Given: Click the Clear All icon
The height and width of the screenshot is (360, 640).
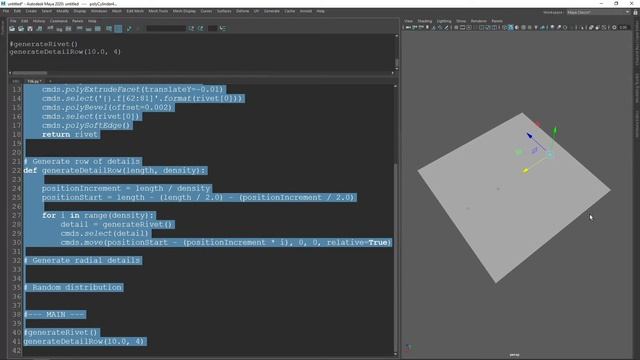Looking at the screenshot, I should coord(68,29).
